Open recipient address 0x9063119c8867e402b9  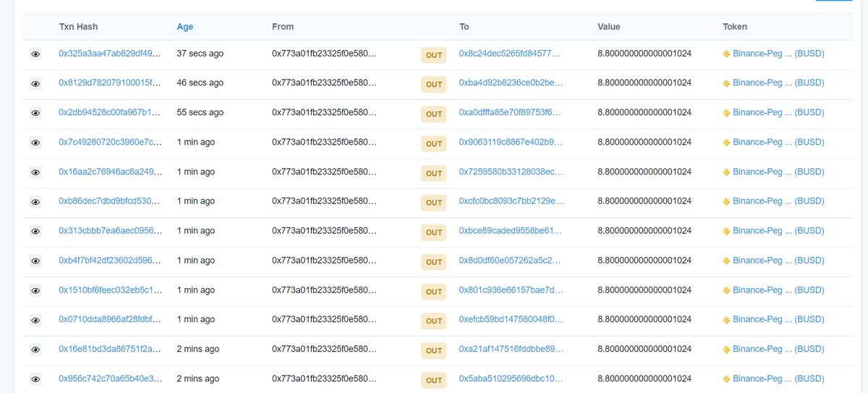pyautogui.click(x=511, y=142)
